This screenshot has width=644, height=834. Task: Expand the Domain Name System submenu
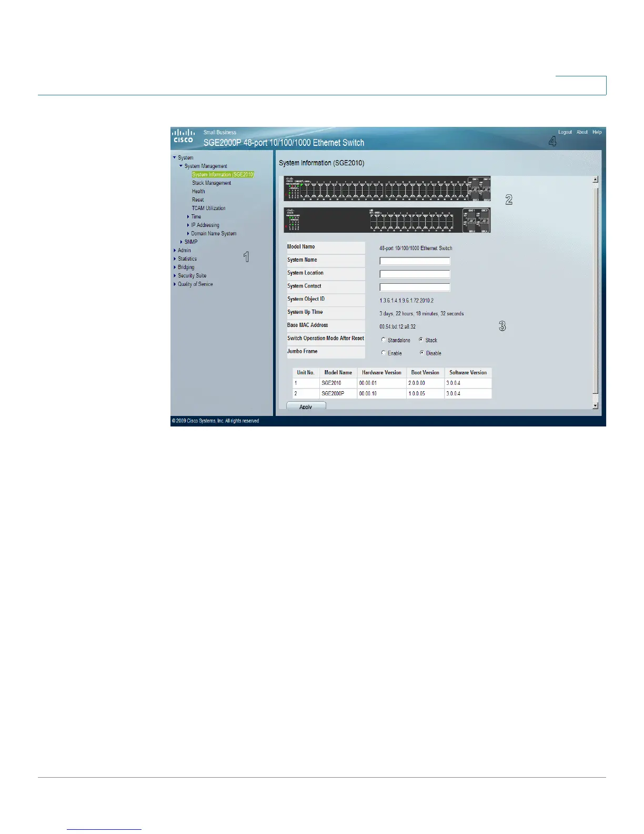(x=188, y=233)
